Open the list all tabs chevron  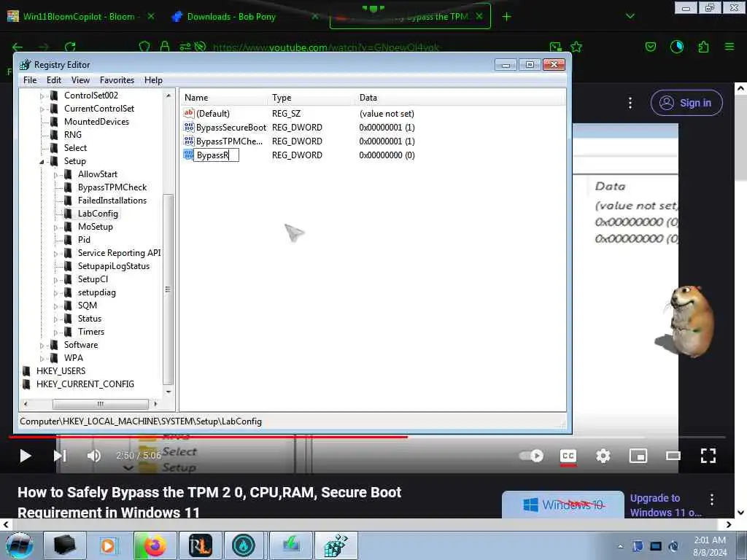(x=630, y=16)
